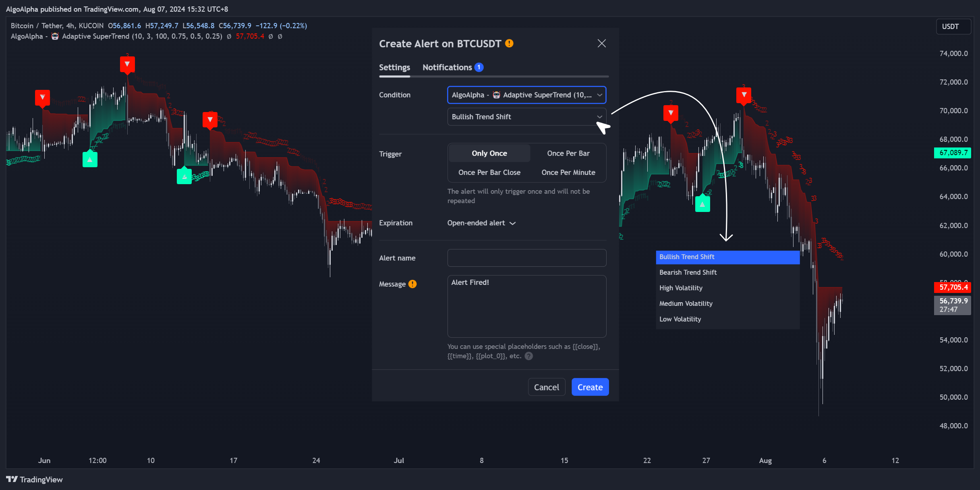The image size is (980, 490).
Task: Choose Medium Volatility in the list
Action: click(727, 304)
